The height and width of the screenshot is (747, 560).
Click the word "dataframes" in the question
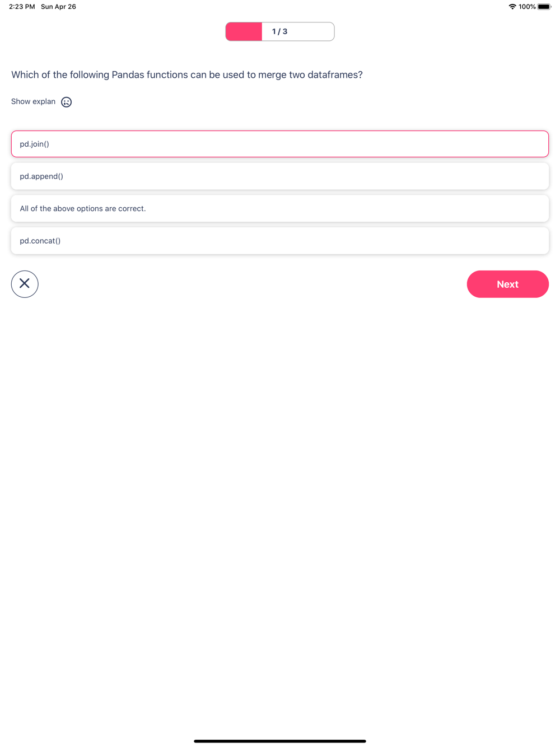[x=334, y=74]
